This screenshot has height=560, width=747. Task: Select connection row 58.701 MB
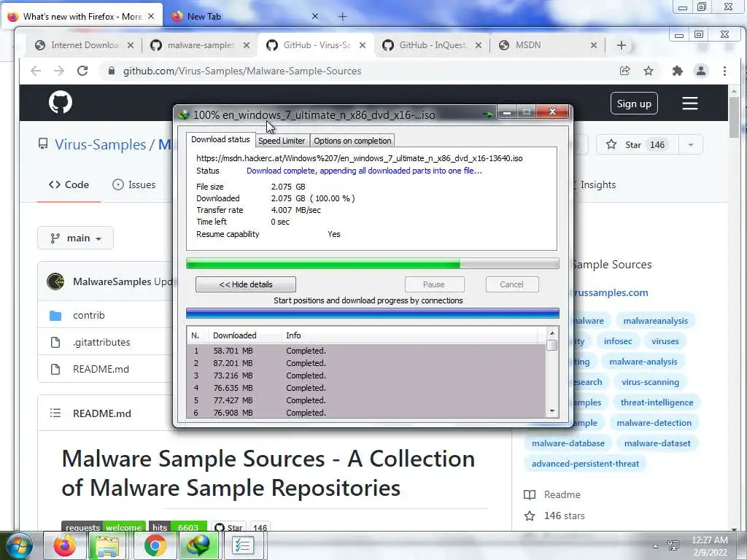click(366, 351)
